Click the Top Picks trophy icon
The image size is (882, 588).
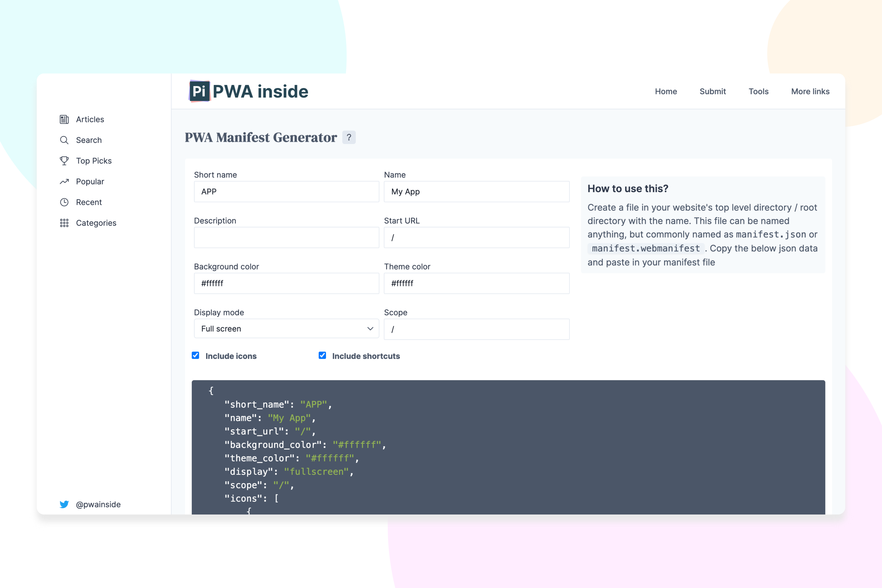click(x=64, y=160)
